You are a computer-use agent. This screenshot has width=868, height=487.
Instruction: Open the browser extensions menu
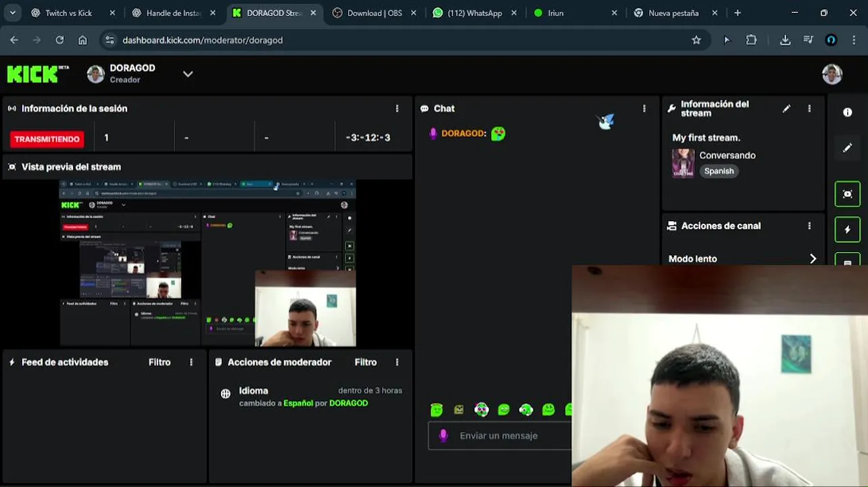coord(751,40)
